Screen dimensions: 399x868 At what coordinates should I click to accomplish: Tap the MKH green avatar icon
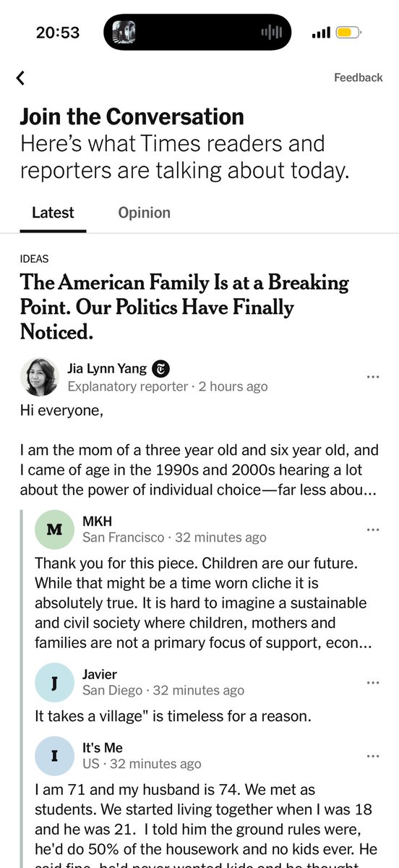tap(54, 529)
